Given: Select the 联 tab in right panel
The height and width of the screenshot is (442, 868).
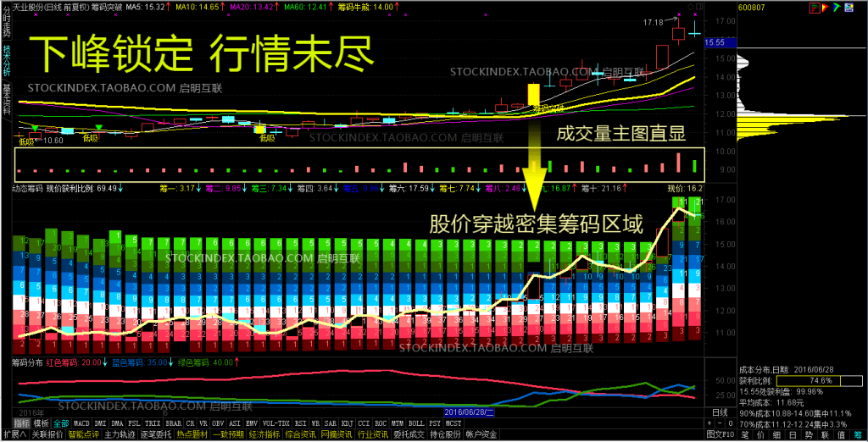Looking at the screenshot, I should click(x=826, y=435).
